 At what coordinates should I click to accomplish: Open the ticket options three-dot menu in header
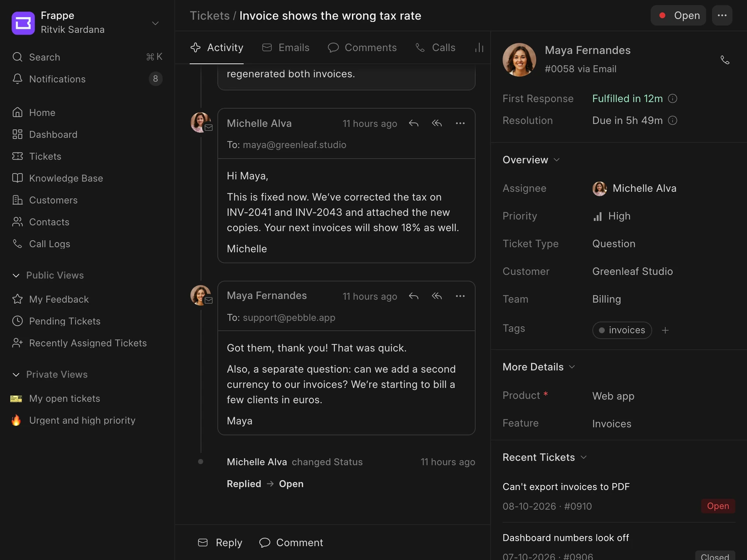(722, 16)
